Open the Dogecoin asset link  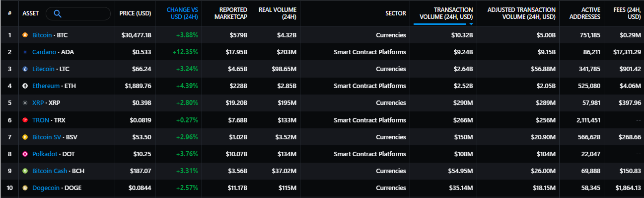pos(46,188)
